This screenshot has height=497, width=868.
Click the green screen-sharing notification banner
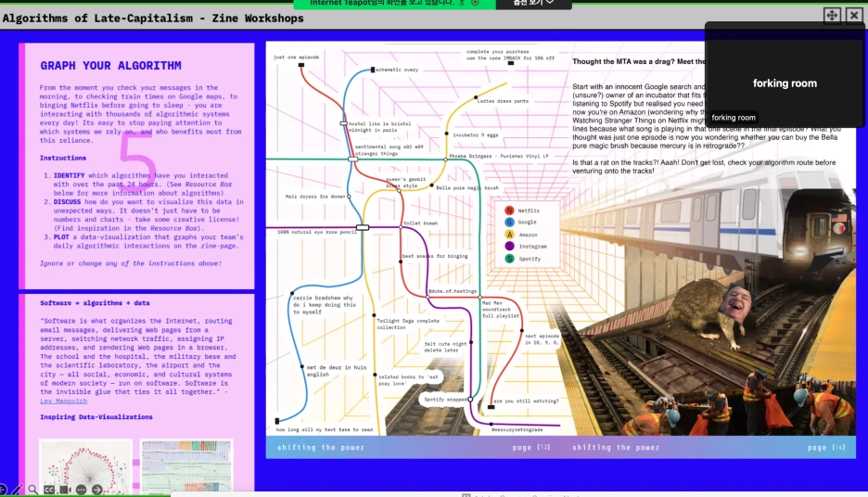pos(394,4)
